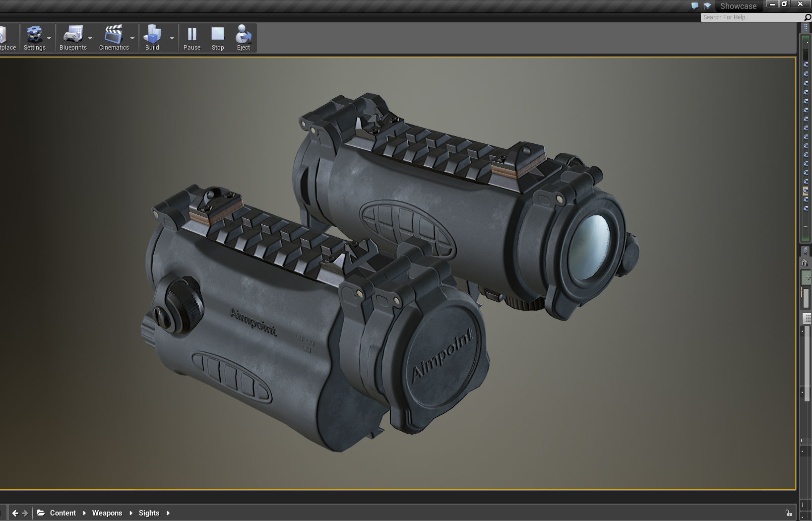Expand the arrow after Sights breadcrumb

(168, 513)
